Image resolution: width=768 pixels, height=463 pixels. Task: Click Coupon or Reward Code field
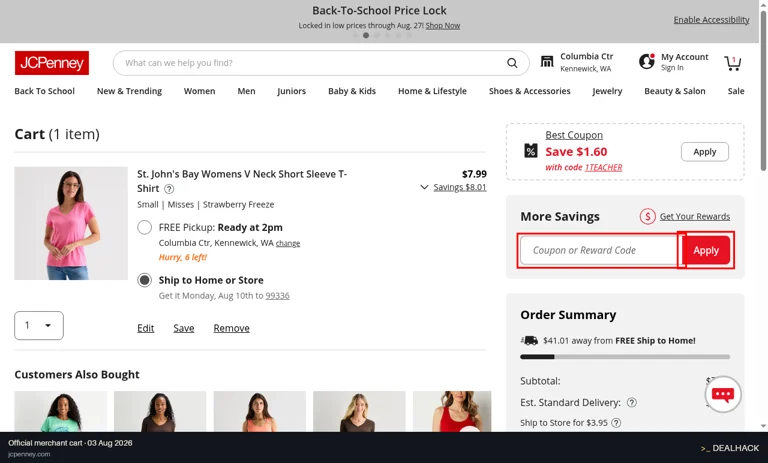click(x=600, y=250)
